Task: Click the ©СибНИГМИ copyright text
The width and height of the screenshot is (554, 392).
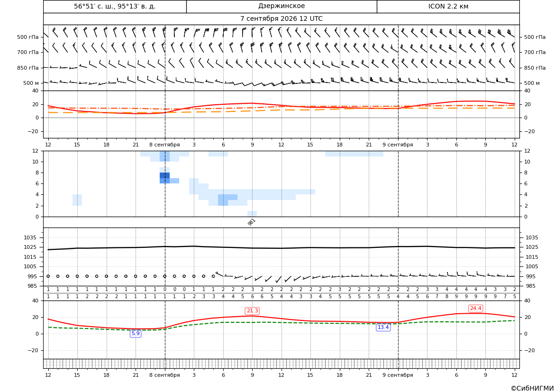Action: (x=532, y=388)
